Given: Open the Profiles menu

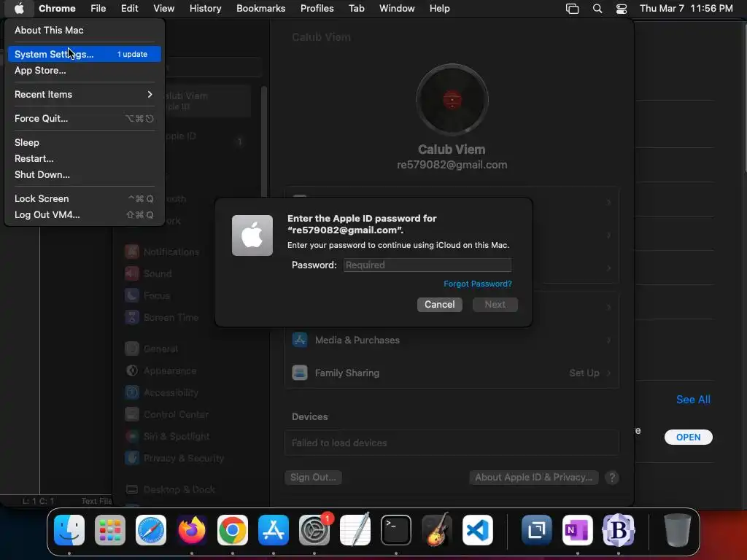Looking at the screenshot, I should pos(317,8).
